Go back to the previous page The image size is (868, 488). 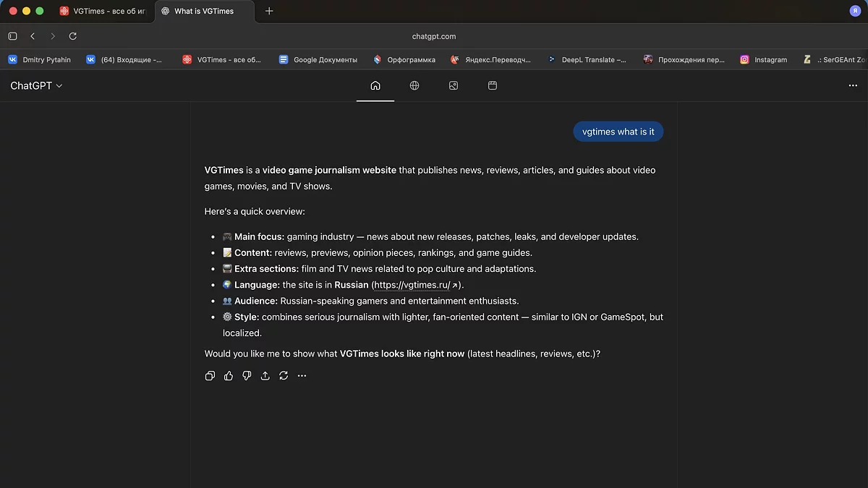33,36
